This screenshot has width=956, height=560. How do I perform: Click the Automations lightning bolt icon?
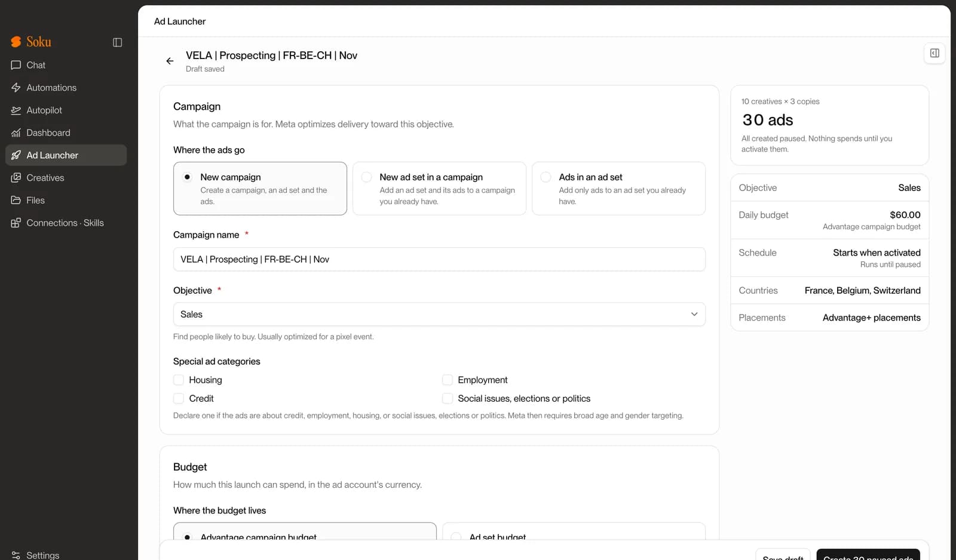tap(16, 88)
